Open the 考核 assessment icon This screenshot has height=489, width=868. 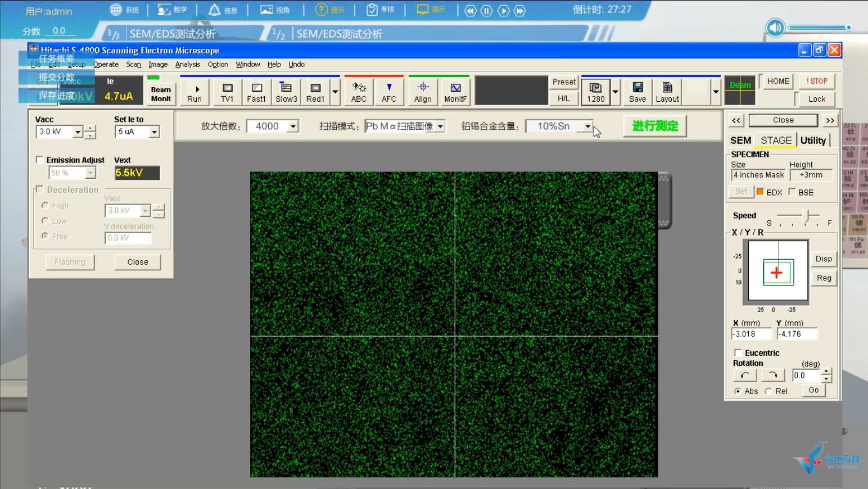tap(381, 10)
